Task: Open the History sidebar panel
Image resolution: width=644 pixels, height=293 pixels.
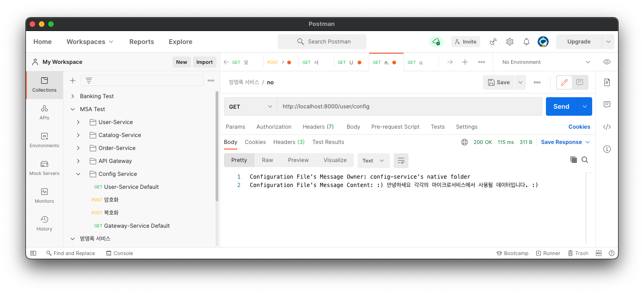Action: pyautogui.click(x=44, y=224)
